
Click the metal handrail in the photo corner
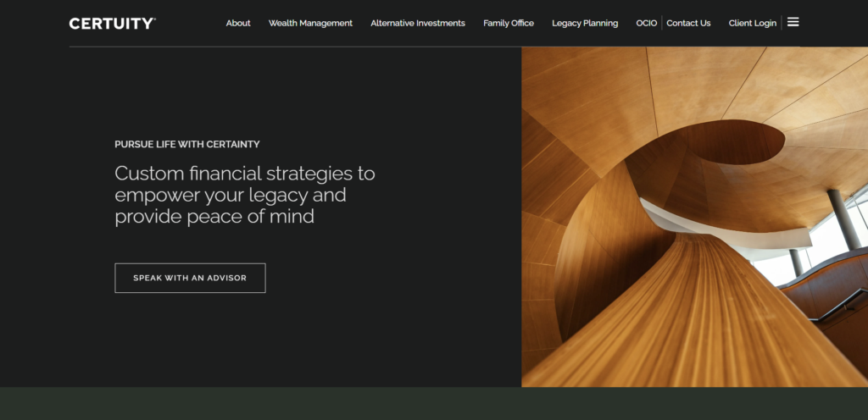click(840, 305)
